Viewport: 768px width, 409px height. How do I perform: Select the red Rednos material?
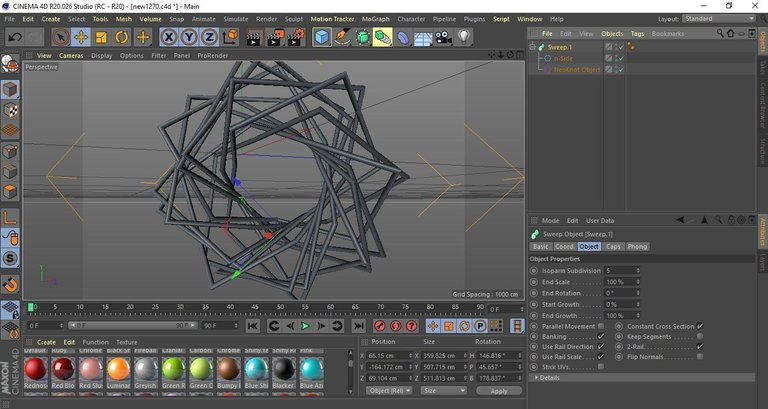click(x=35, y=369)
